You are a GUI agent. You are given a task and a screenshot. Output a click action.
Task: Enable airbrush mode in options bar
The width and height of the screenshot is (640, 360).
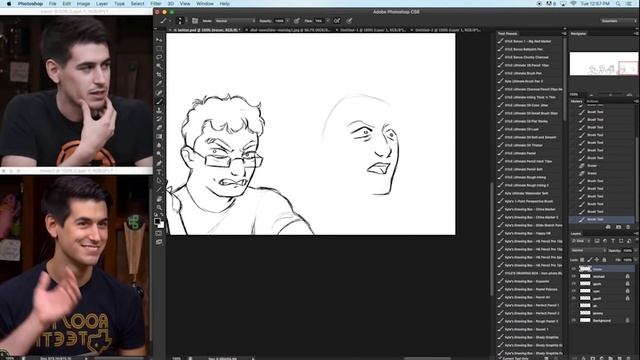[x=337, y=21]
